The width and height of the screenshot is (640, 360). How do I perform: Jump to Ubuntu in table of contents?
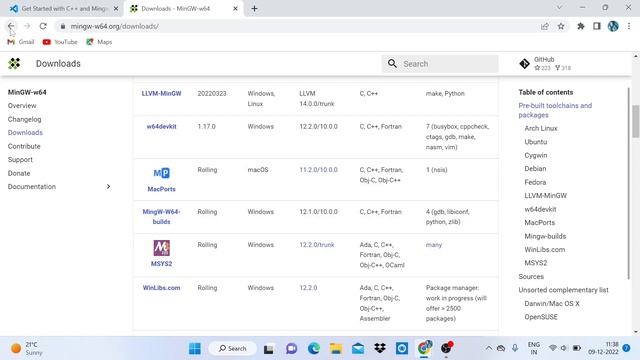[536, 142]
